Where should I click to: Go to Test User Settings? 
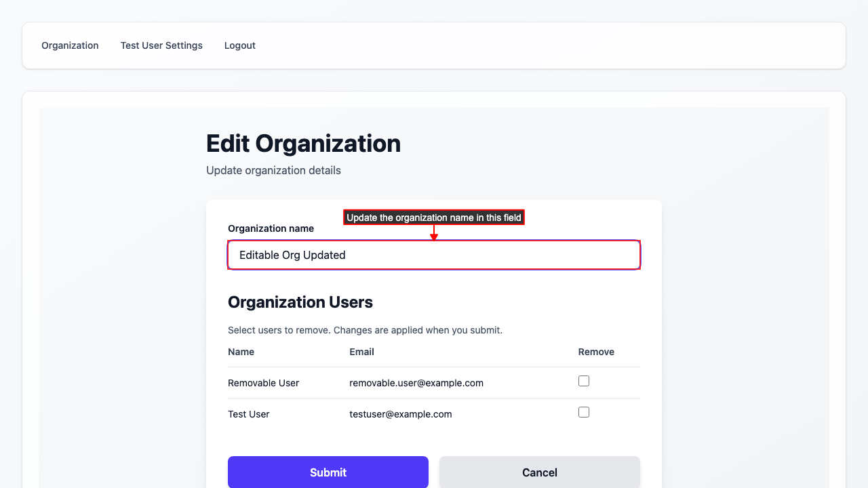click(x=161, y=45)
